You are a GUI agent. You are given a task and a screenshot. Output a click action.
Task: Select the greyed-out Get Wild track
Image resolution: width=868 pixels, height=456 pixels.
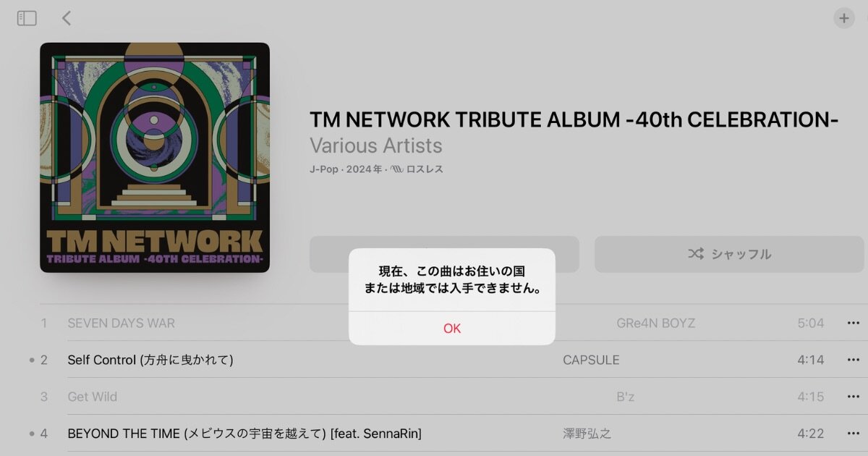click(92, 397)
